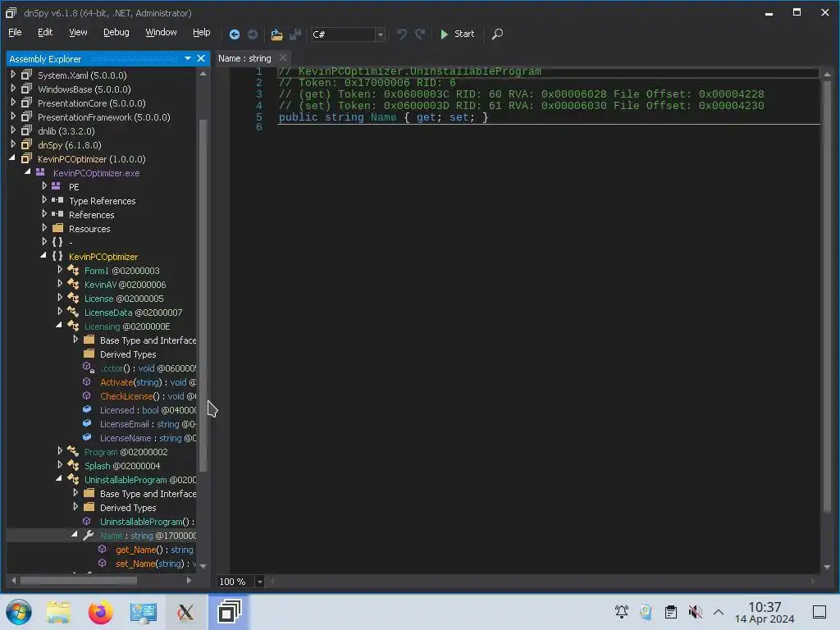The image size is (840, 630).
Task: Select the LicenseName string field
Action: (x=148, y=438)
